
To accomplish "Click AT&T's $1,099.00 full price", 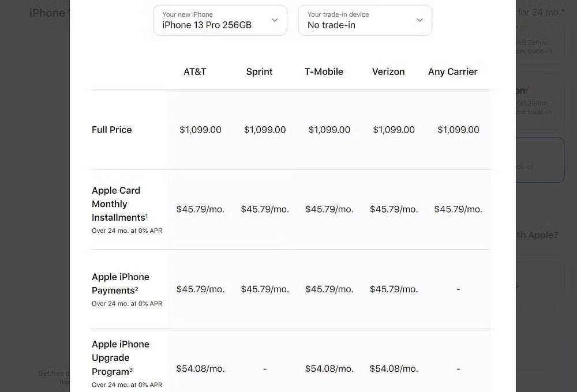I will [x=200, y=130].
